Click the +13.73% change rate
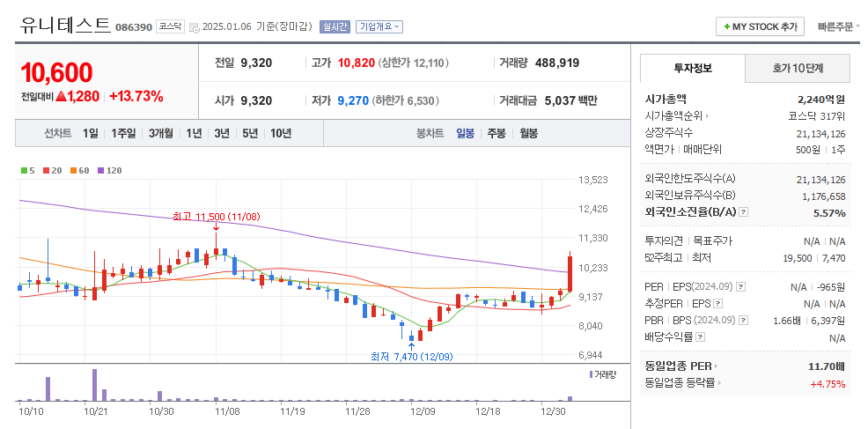The height and width of the screenshot is (429, 868). pos(136,96)
